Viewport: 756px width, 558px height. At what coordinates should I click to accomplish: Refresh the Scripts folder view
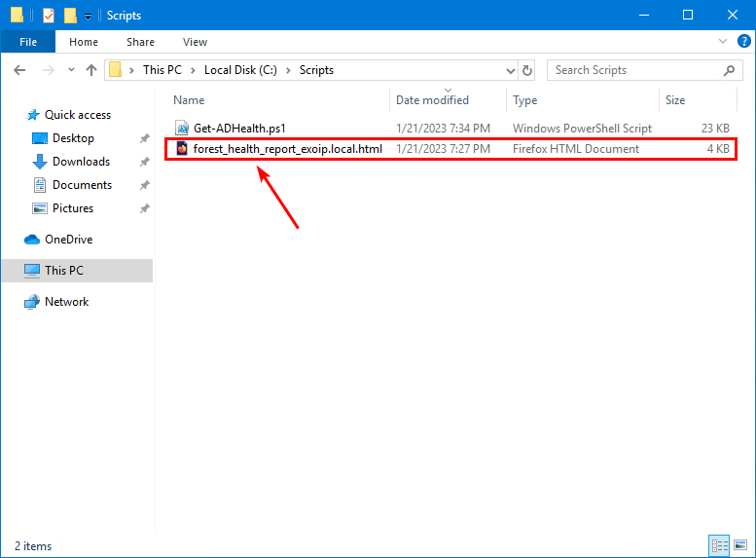[527, 70]
